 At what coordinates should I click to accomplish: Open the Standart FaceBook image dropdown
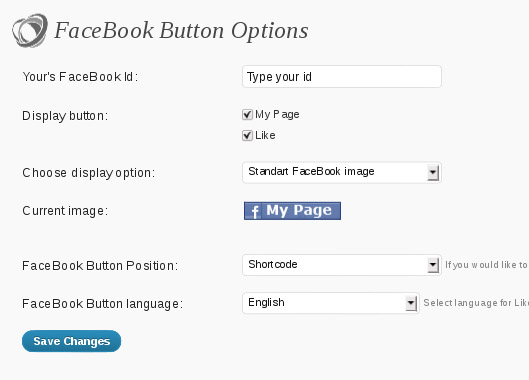[342, 172]
